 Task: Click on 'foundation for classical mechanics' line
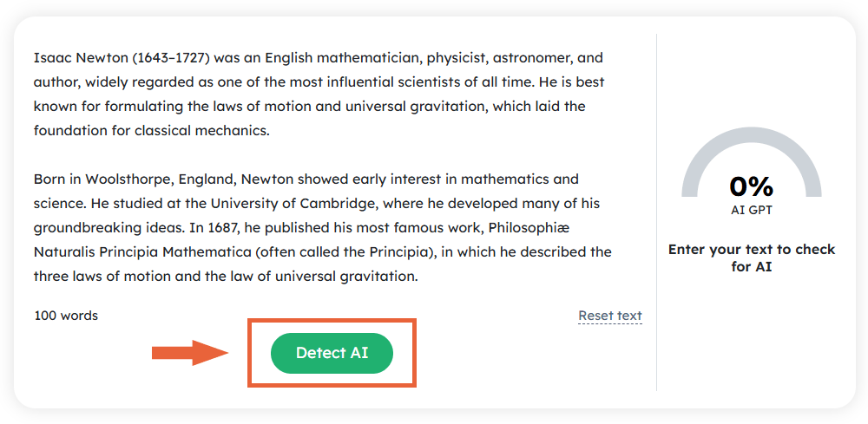coord(152,131)
